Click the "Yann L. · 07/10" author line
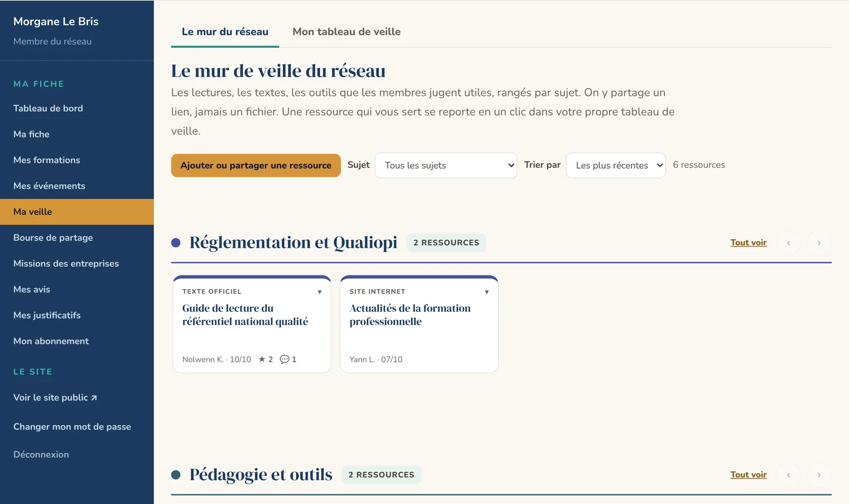849x504 pixels. pyautogui.click(x=376, y=359)
